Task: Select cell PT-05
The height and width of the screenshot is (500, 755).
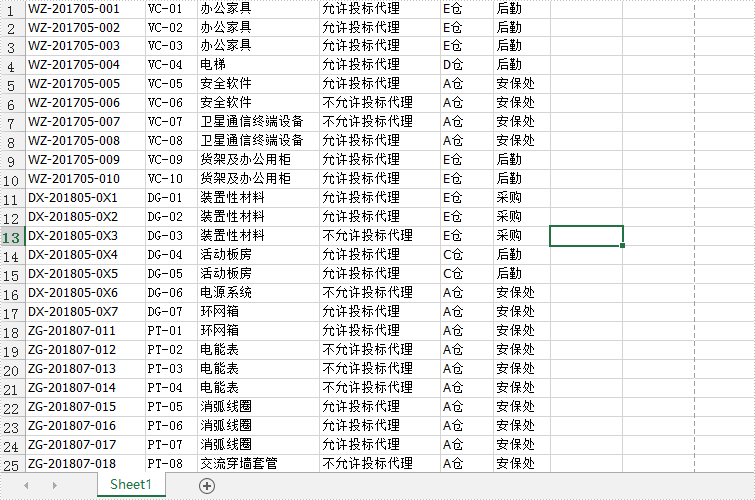Action: tap(171, 407)
